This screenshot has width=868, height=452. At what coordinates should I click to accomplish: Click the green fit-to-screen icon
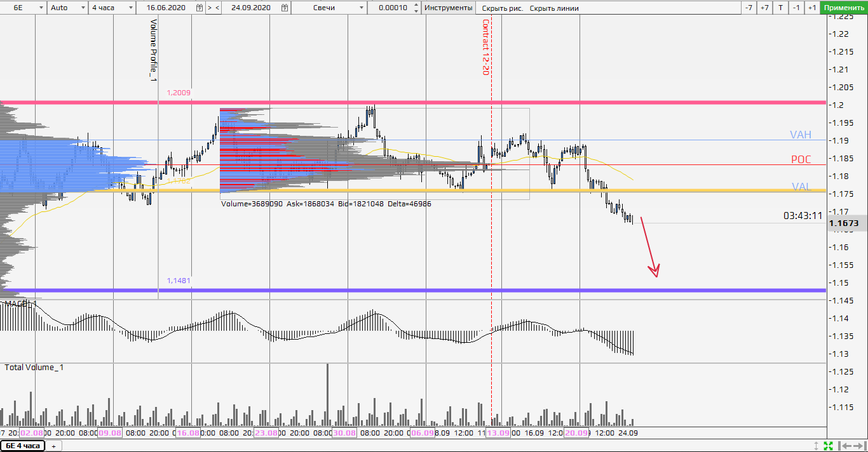(x=828, y=446)
